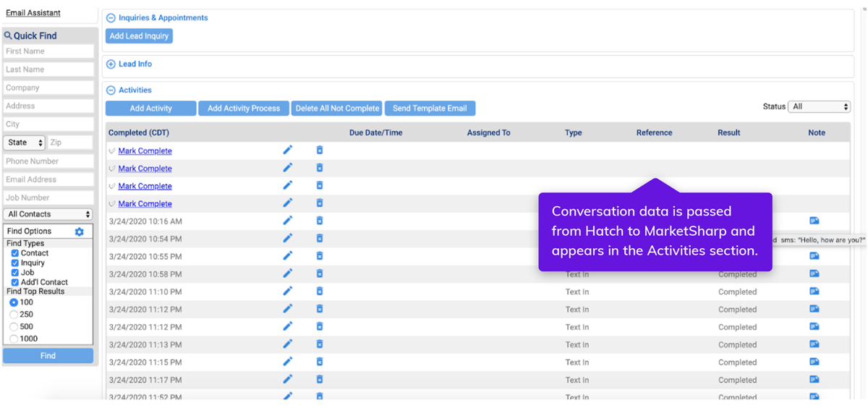This screenshot has height=408, width=868.
Task: Open the All Contacts dropdown
Action: [48, 214]
